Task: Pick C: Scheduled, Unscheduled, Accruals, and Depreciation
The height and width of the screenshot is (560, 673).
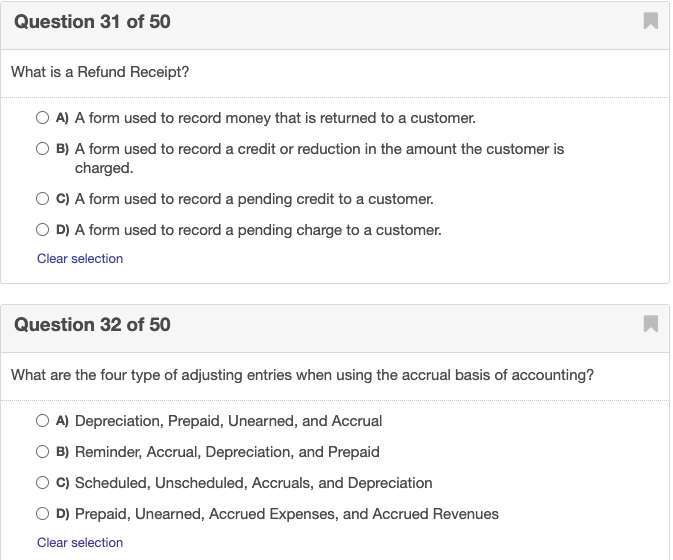Action: (x=44, y=483)
